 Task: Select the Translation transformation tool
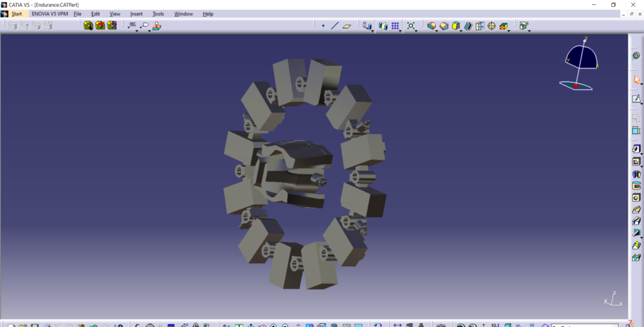tap(367, 25)
